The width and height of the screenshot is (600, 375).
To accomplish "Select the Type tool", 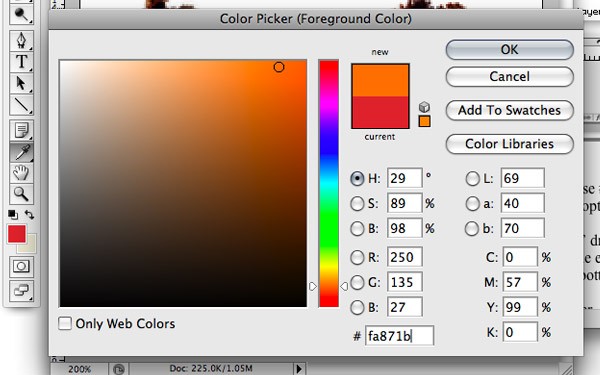I will pos(21,62).
